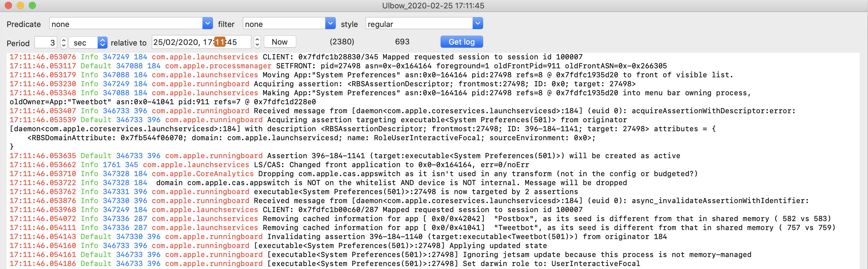Click the Get log button
The image size is (868, 269).
click(461, 42)
